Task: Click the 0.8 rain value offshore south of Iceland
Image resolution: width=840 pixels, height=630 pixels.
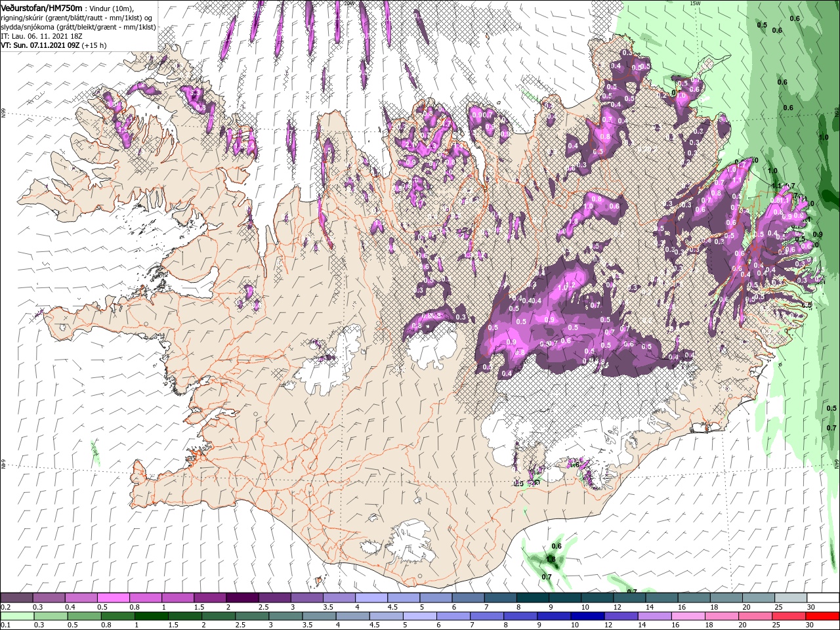Action: 551,560
